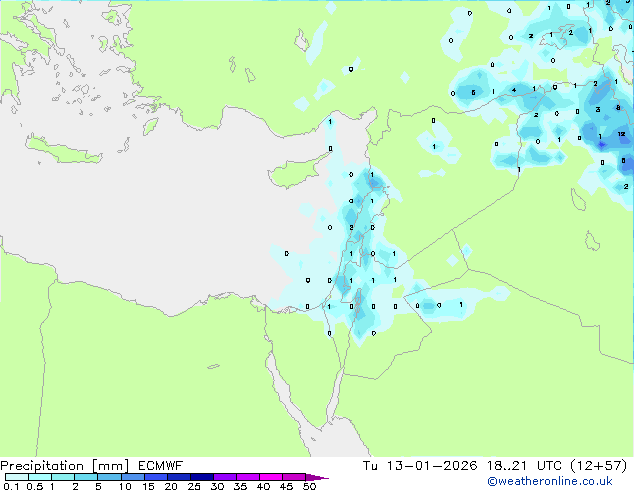This screenshot has height=490, width=634.
Task: Click the island of Crete on the map
Action: pyautogui.click(x=63, y=150)
